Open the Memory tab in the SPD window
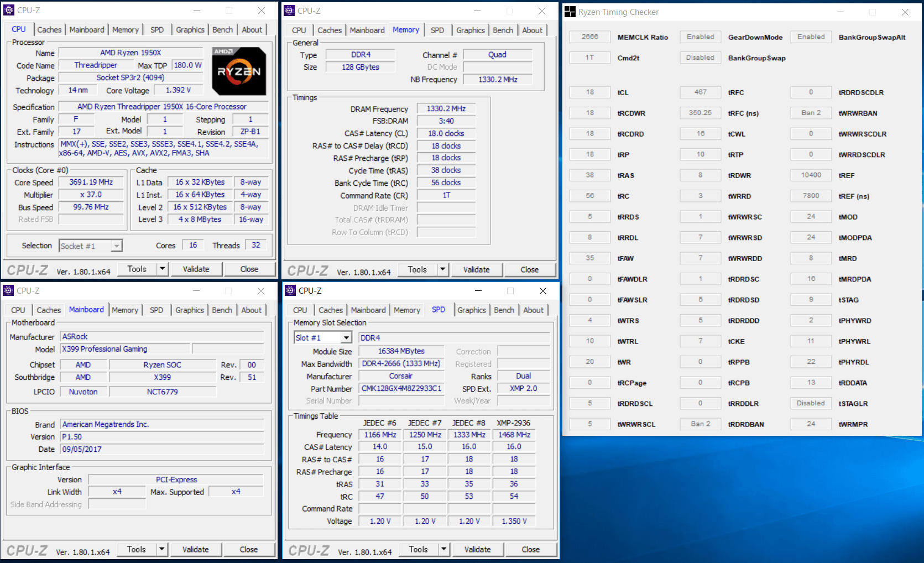924x563 pixels. [407, 310]
